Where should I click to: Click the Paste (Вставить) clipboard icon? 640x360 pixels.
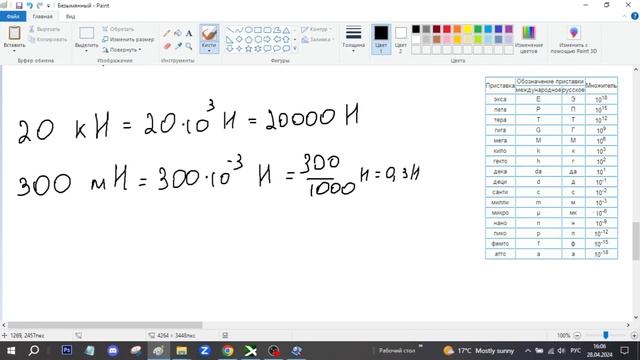(14, 33)
